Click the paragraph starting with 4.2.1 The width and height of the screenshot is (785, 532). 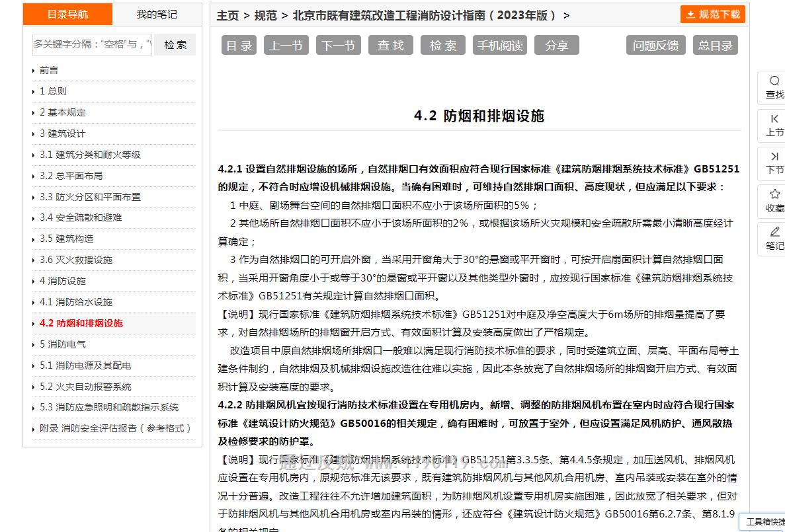click(479, 178)
